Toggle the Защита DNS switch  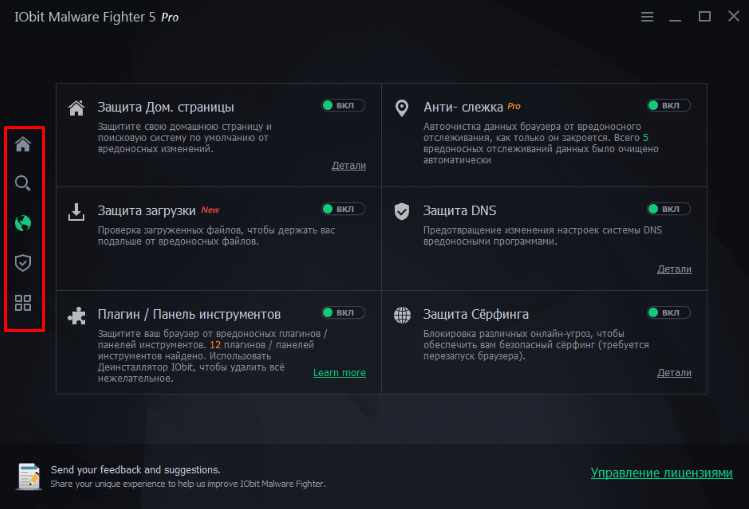[668, 209]
